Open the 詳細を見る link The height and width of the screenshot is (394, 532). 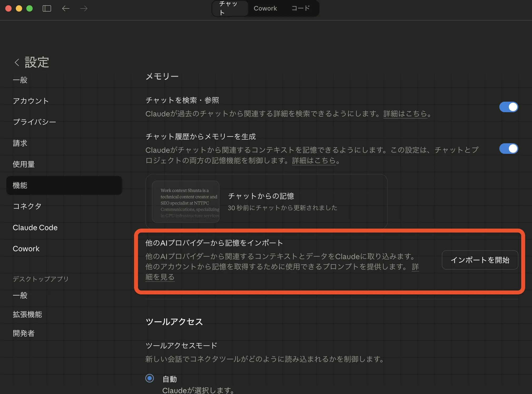tap(160, 277)
